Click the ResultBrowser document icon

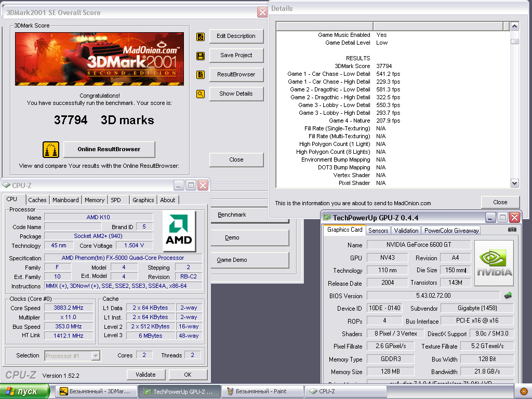tap(201, 75)
